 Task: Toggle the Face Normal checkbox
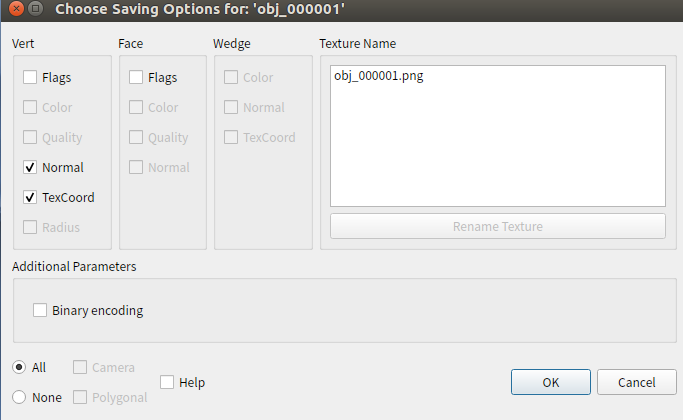click(x=136, y=167)
